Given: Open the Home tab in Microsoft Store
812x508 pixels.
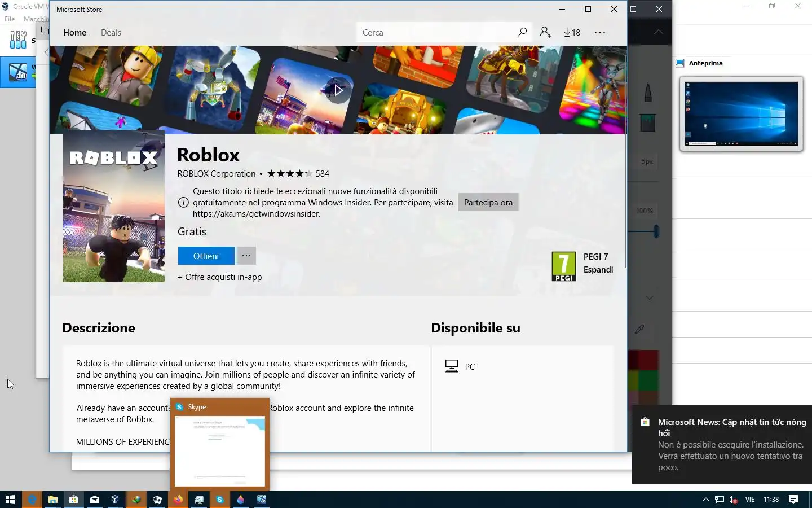Looking at the screenshot, I should pos(74,33).
